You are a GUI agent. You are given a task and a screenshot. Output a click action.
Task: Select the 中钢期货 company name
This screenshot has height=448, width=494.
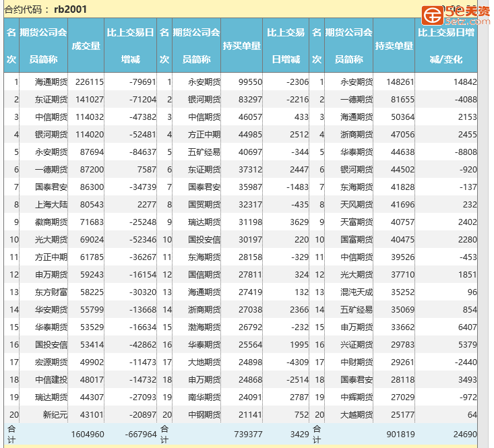click(x=204, y=414)
